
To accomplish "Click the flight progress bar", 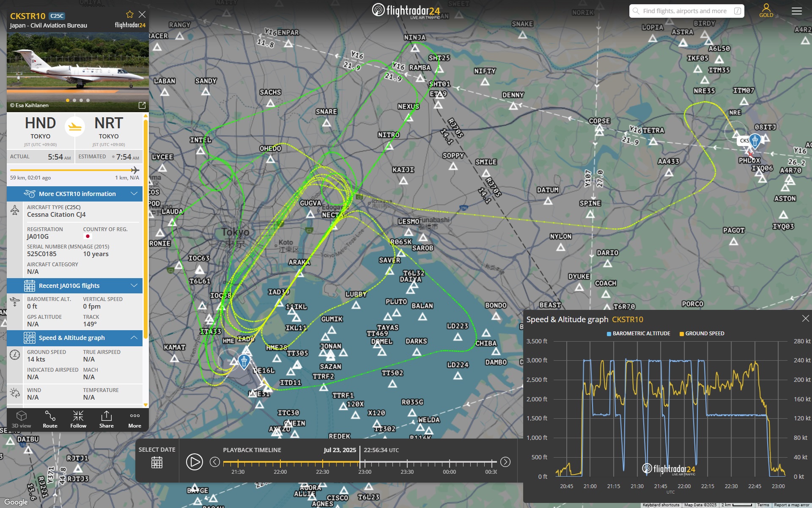I will [74, 170].
